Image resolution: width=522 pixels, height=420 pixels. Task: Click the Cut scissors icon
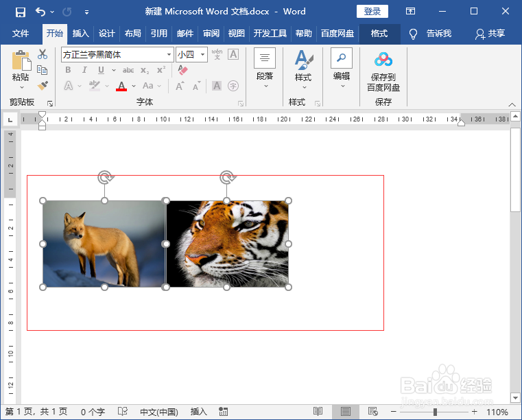pos(43,54)
